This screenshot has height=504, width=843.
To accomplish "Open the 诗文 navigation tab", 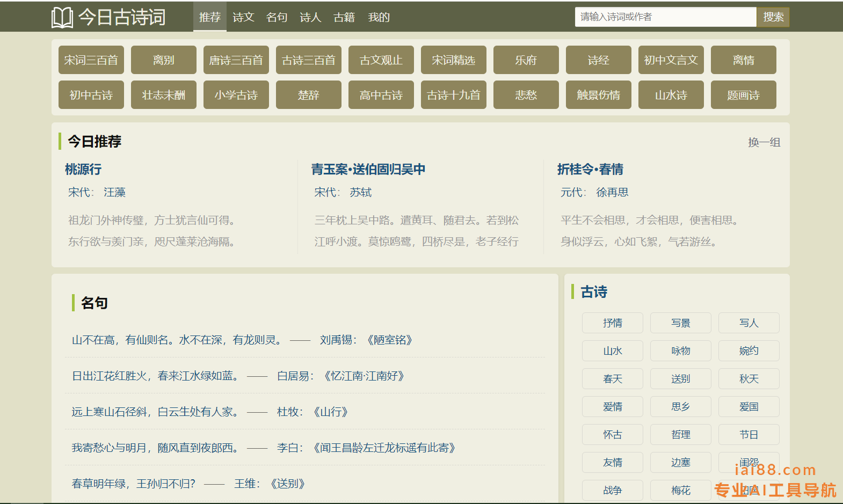I will tap(243, 17).
